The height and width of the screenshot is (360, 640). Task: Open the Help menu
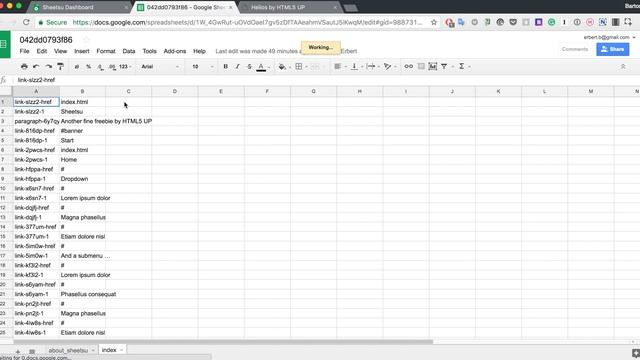click(x=199, y=51)
